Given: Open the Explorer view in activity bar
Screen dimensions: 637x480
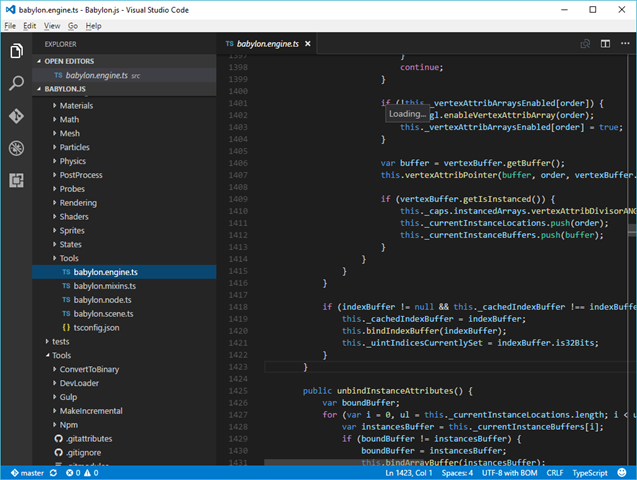Looking at the screenshot, I should 16,51.
